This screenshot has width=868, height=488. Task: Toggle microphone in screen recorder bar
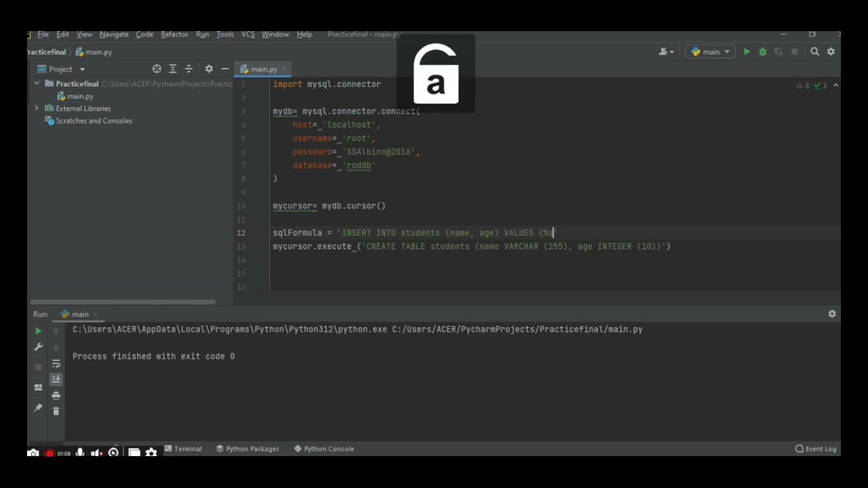80,452
